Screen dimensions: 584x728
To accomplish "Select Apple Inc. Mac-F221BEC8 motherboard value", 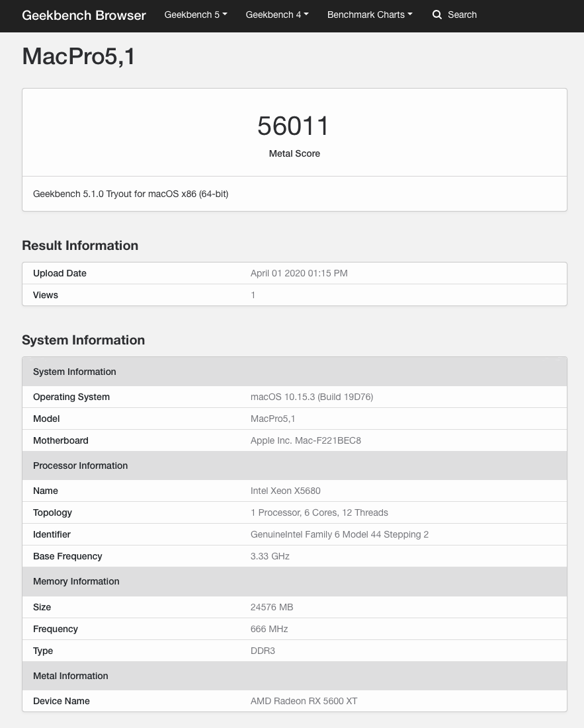I will 306,440.
